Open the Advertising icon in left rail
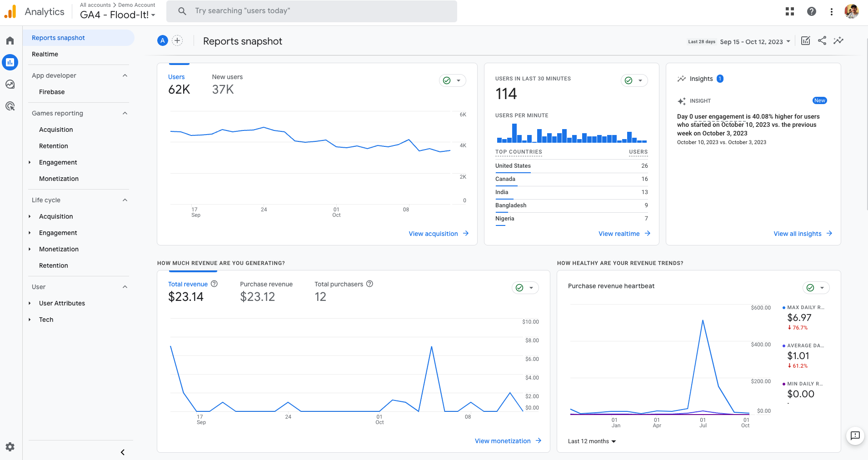The image size is (868, 460). pos(10,106)
